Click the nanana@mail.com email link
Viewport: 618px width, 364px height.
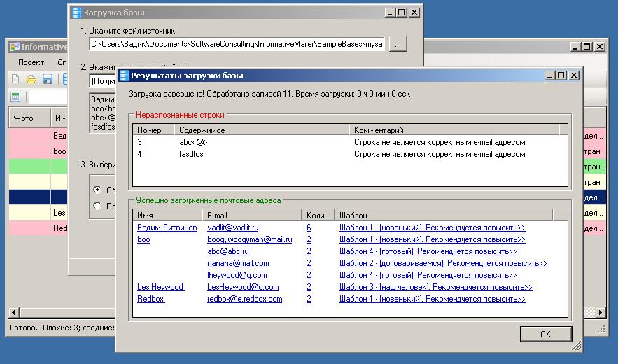pyautogui.click(x=238, y=263)
